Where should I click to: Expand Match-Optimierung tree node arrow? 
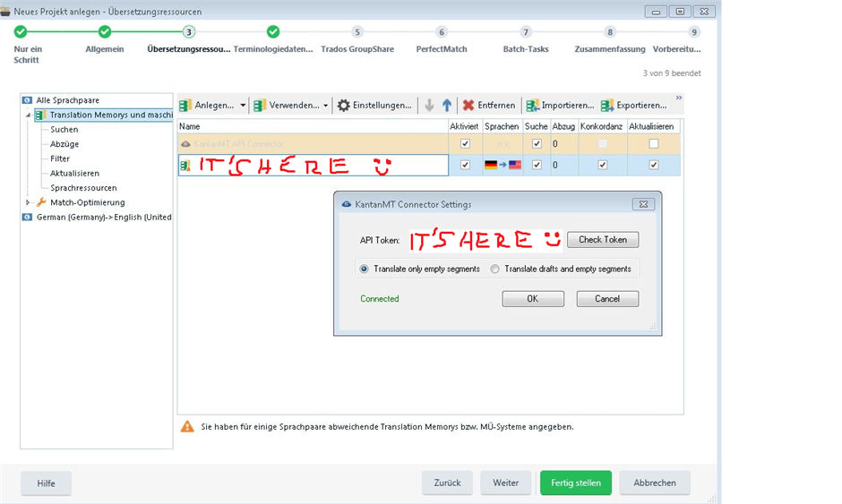point(28,202)
